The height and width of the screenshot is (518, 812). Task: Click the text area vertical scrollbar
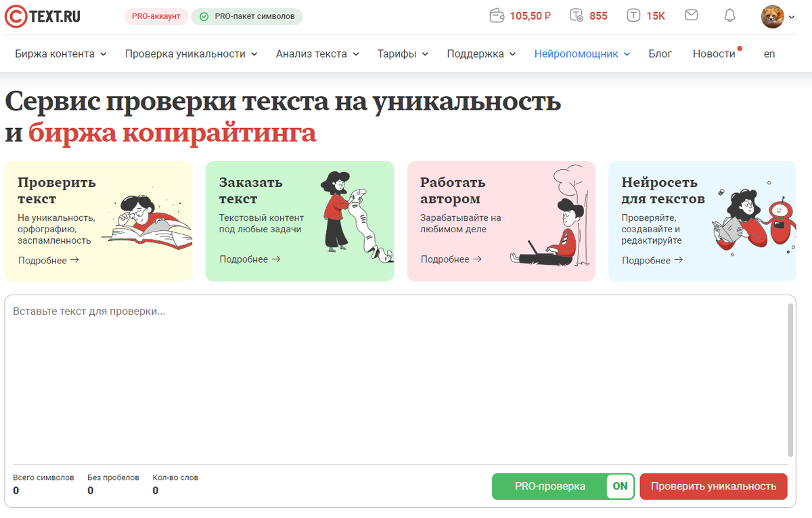(x=790, y=379)
